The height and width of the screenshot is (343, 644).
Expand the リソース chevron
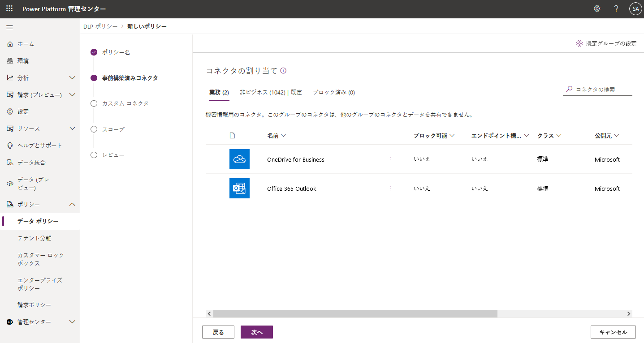tap(72, 129)
